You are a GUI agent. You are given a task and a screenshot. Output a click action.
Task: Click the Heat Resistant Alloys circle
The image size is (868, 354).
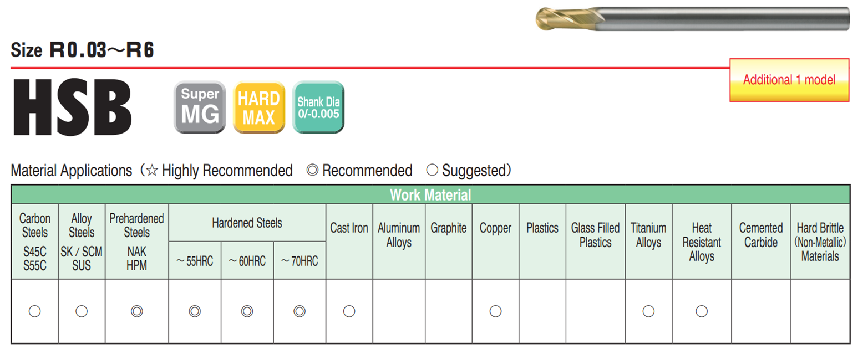point(702,311)
